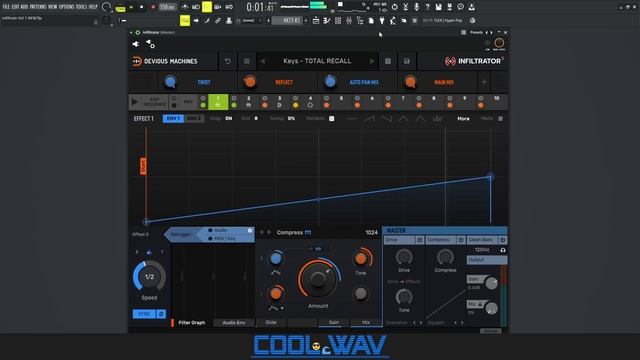Open the OPTIONS menu

pos(67,7)
